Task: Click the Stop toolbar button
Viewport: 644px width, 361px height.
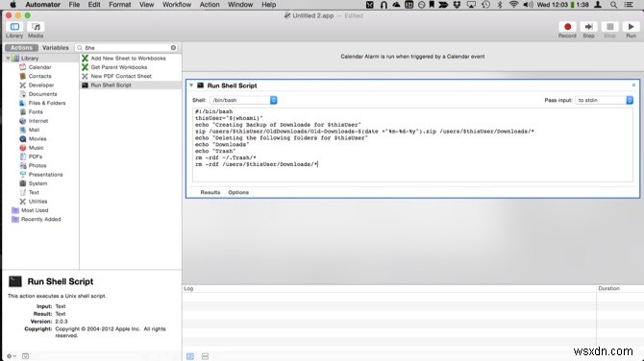Action: [x=610, y=27]
